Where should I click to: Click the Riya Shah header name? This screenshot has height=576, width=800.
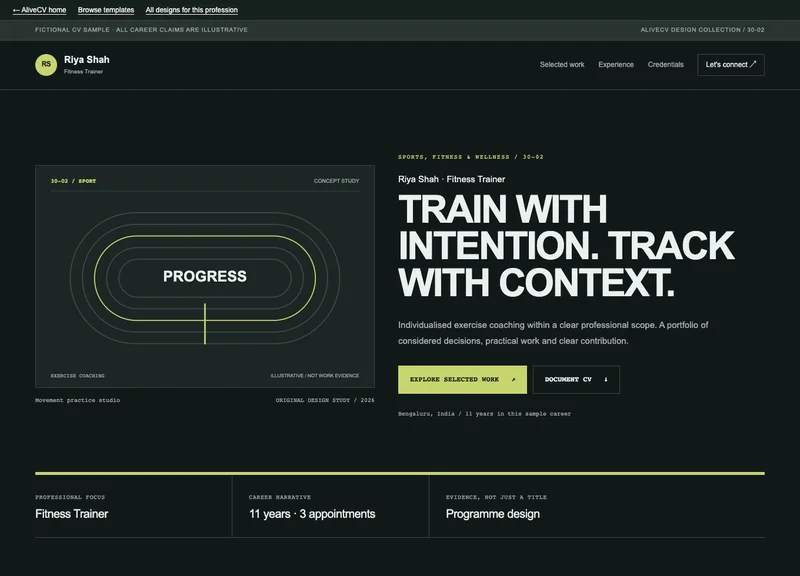[x=86, y=60]
